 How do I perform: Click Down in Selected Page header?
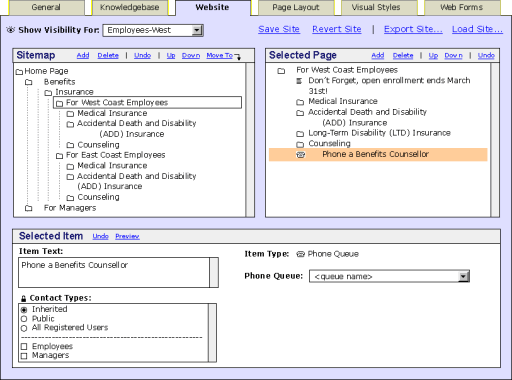pos(454,56)
